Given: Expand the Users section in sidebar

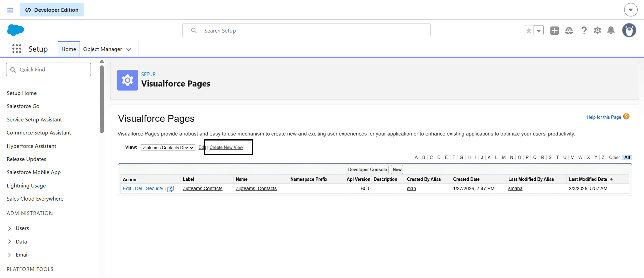Looking at the screenshot, I should (10, 228).
